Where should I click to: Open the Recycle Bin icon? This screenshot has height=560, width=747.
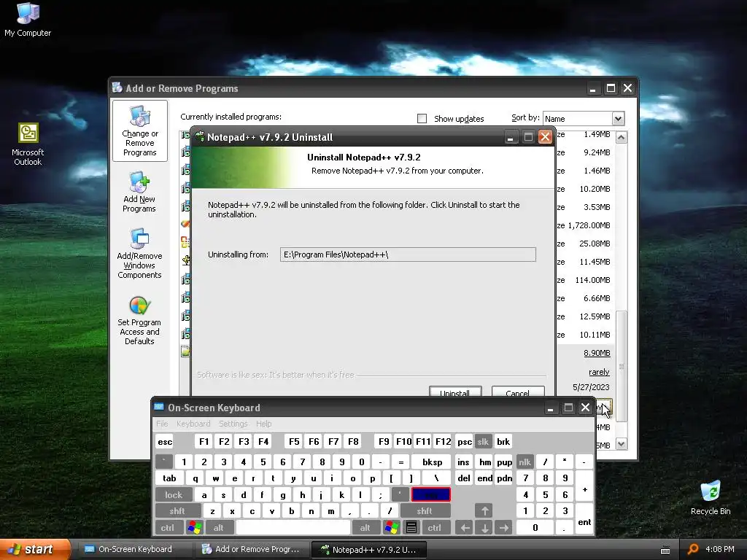pos(711,498)
